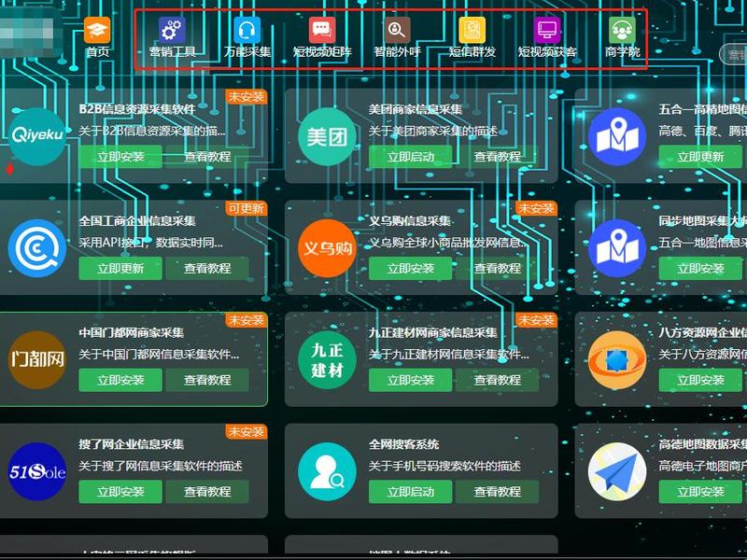Launch 美团商家信息采集 with 立即启动

point(411,157)
